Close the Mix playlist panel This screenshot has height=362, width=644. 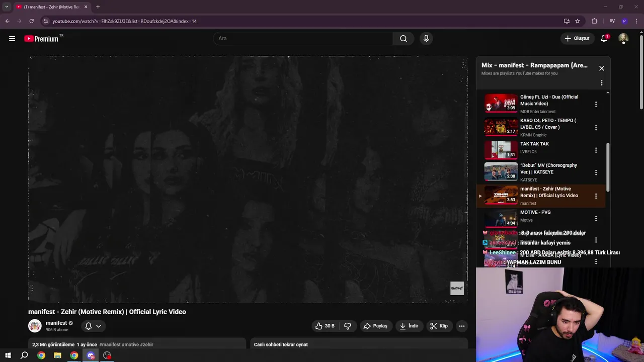(601, 68)
